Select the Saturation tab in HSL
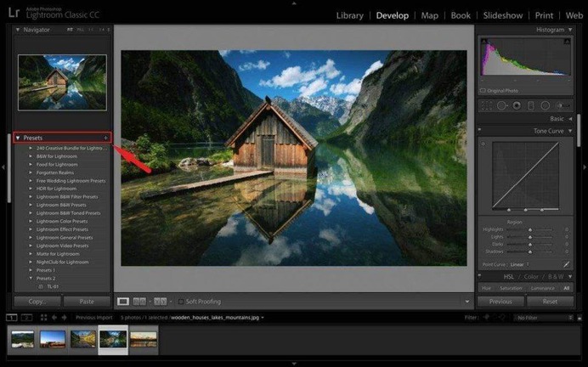Viewport: 588px width, 367px height. tap(511, 288)
